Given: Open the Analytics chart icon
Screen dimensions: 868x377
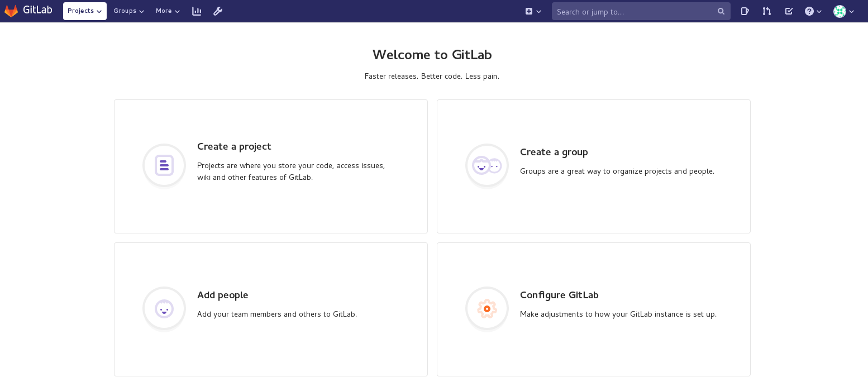Looking at the screenshot, I should click(x=197, y=11).
